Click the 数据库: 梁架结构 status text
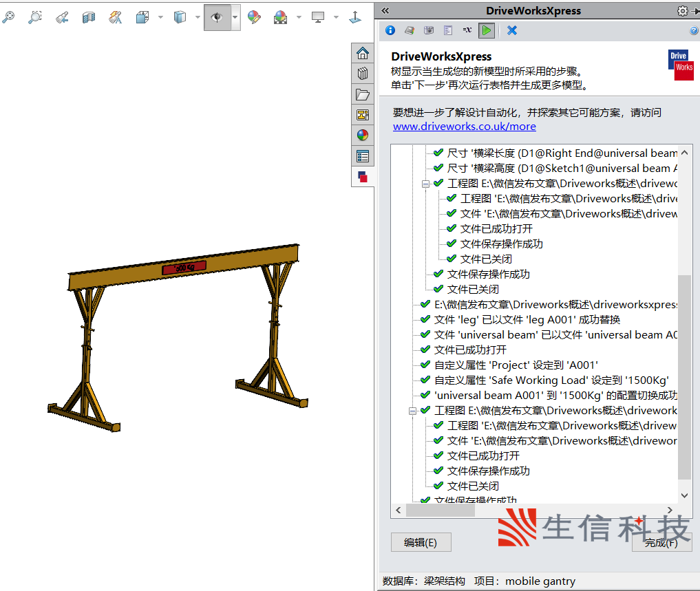 [424, 581]
